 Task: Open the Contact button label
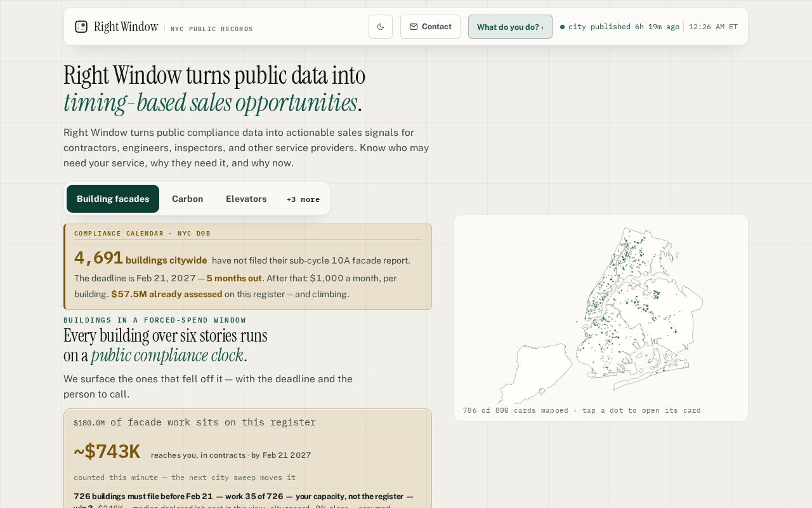click(436, 27)
